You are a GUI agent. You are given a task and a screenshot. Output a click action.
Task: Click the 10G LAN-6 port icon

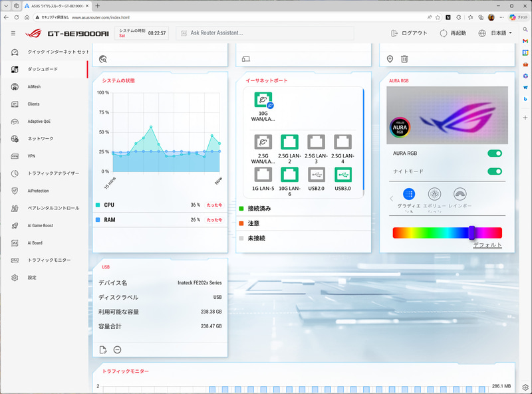(x=289, y=175)
